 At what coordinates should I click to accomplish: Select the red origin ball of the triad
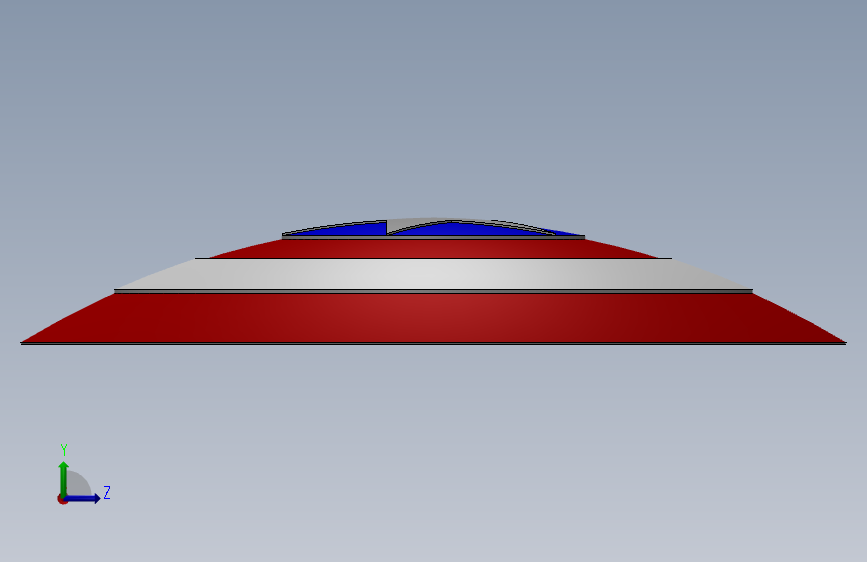coord(62,499)
